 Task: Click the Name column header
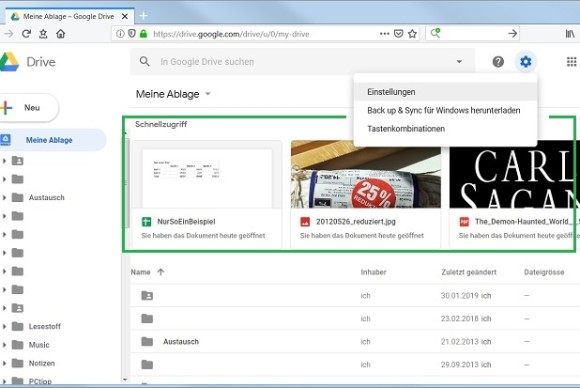pos(141,272)
